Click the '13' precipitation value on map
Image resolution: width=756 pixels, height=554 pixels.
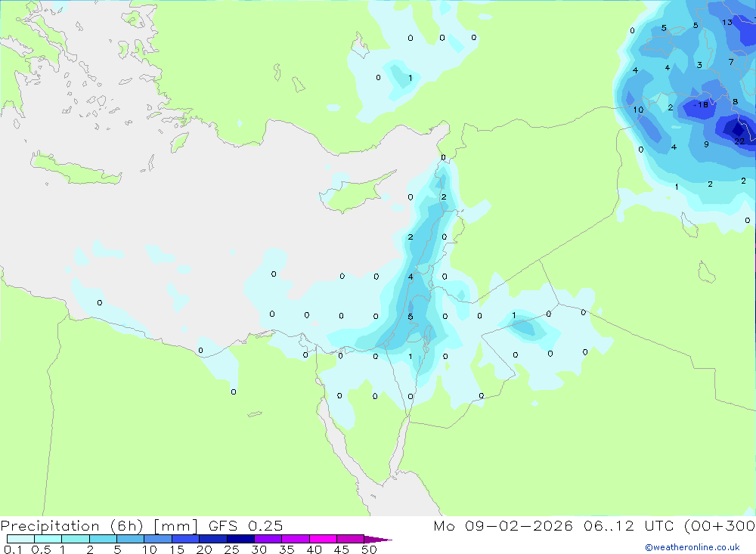(727, 22)
